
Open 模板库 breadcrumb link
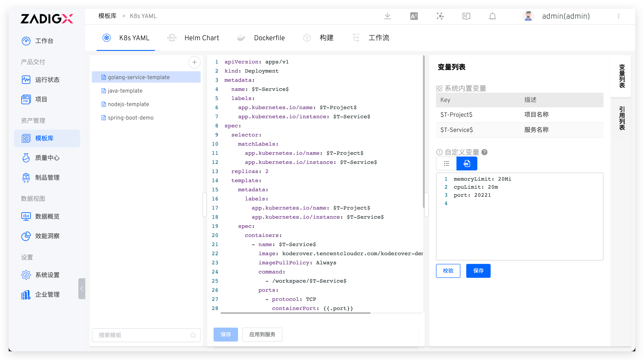click(x=107, y=16)
